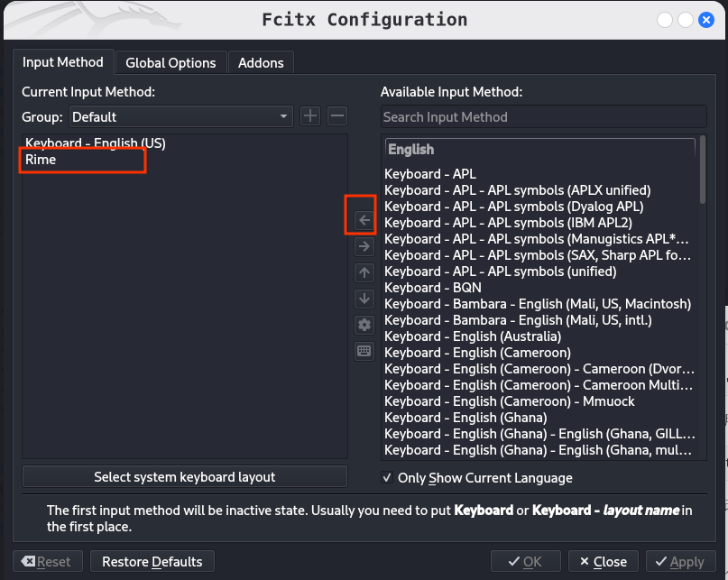728x580 pixels.
Task: Open the input method configure gear icon
Action: [x=364, y=325]
